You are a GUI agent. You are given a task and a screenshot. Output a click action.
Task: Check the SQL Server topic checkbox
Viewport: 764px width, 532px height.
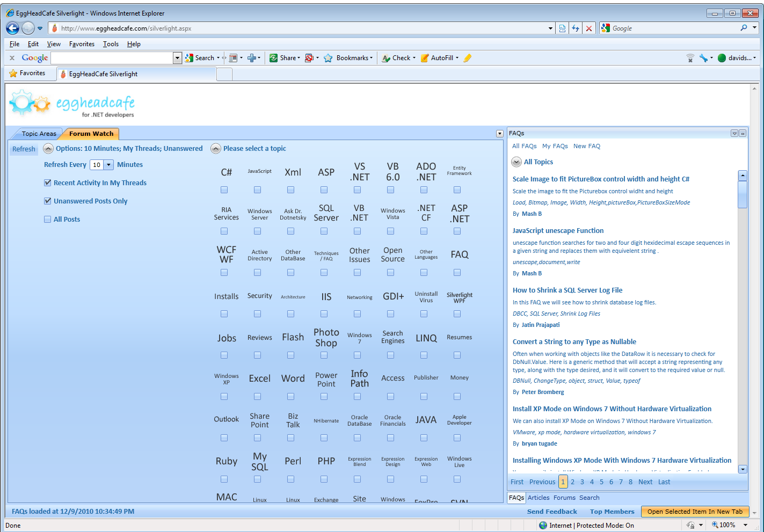(x=324, y=231)
